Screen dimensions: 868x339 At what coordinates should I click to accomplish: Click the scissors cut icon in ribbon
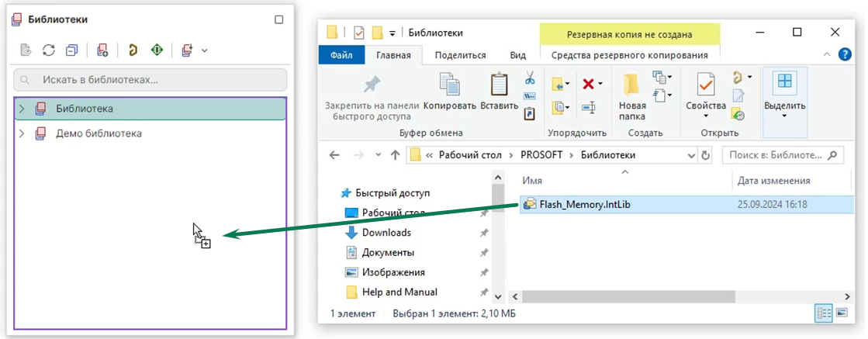coord(530,78)
